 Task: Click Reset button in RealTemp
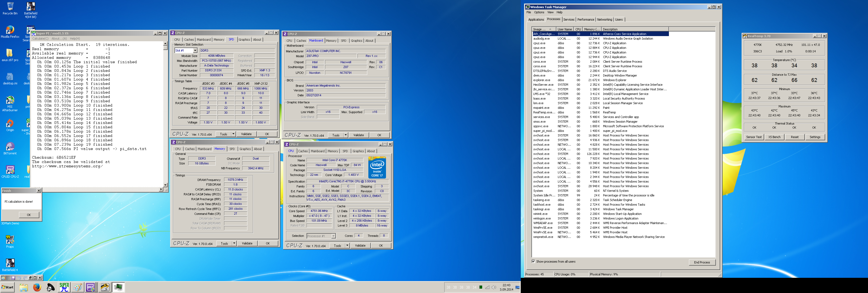(794, 137)
